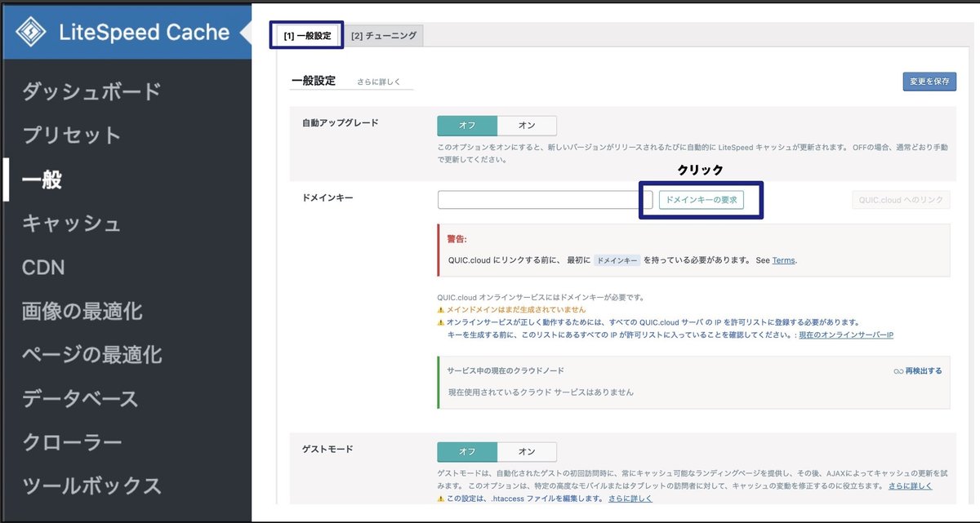The image size is (980, 523).
Task: Click the 自動アップグレード setting label
Action: [341, 122]
